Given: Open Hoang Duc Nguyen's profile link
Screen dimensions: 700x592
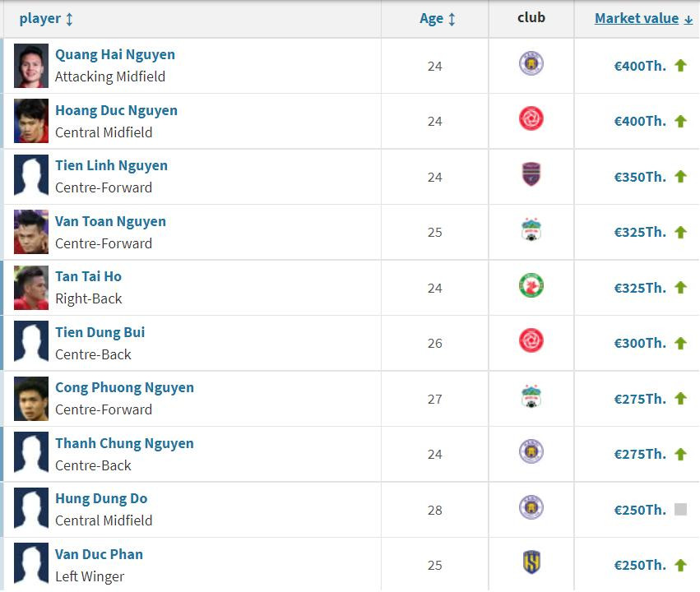Looking at the screenshot, I should click(x=115, y=110).
